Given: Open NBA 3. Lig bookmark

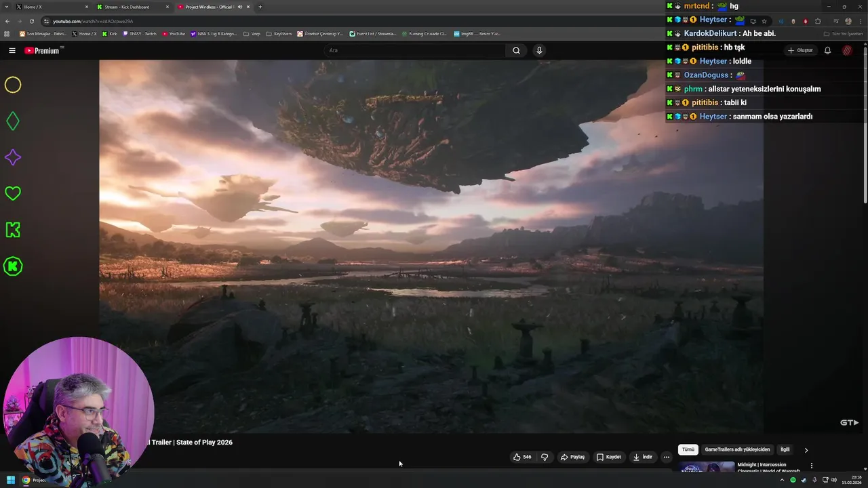Looking at the screenshot, I should [214, 33].
